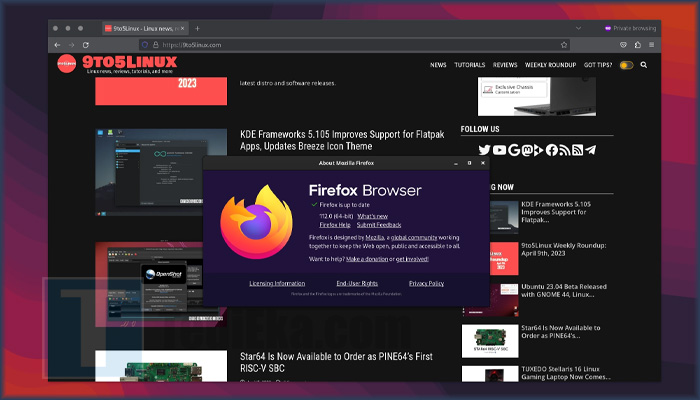Open the plain RSS feed icon
This screenshot has width=700, height=400.
pos(564,150)
